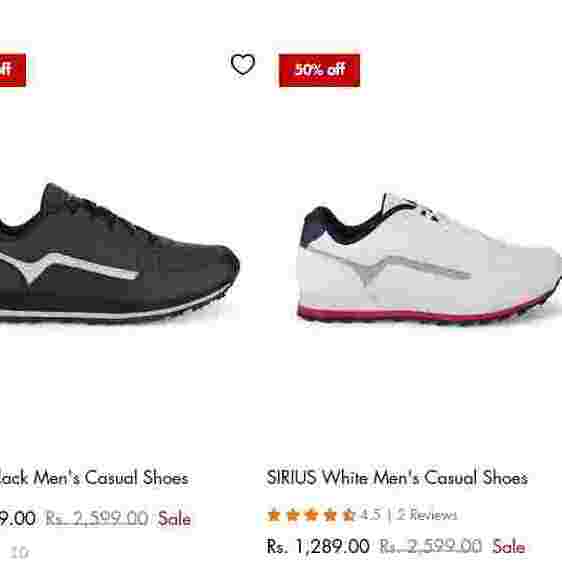Select the half-filled fifth rating star
Viewport: 562px width, 562px height.
(348, 515)
